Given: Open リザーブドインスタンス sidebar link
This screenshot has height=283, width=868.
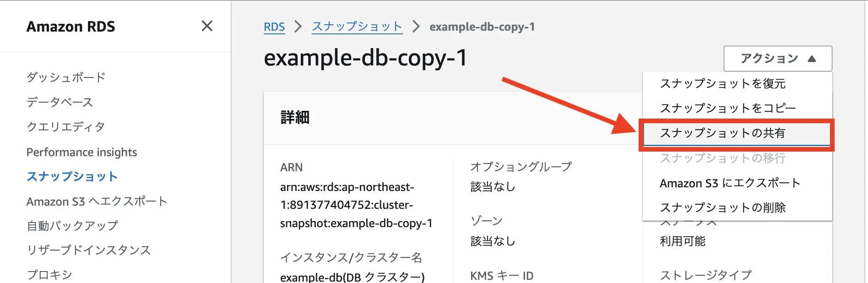Looking at the screenshot, I should 88,250.
